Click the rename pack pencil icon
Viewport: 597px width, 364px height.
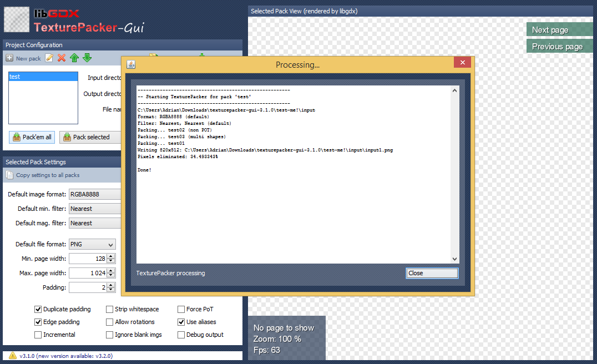49,58
